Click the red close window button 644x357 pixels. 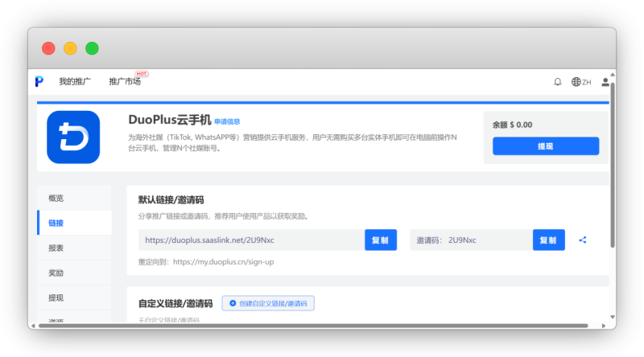click(x=48, y=48)
